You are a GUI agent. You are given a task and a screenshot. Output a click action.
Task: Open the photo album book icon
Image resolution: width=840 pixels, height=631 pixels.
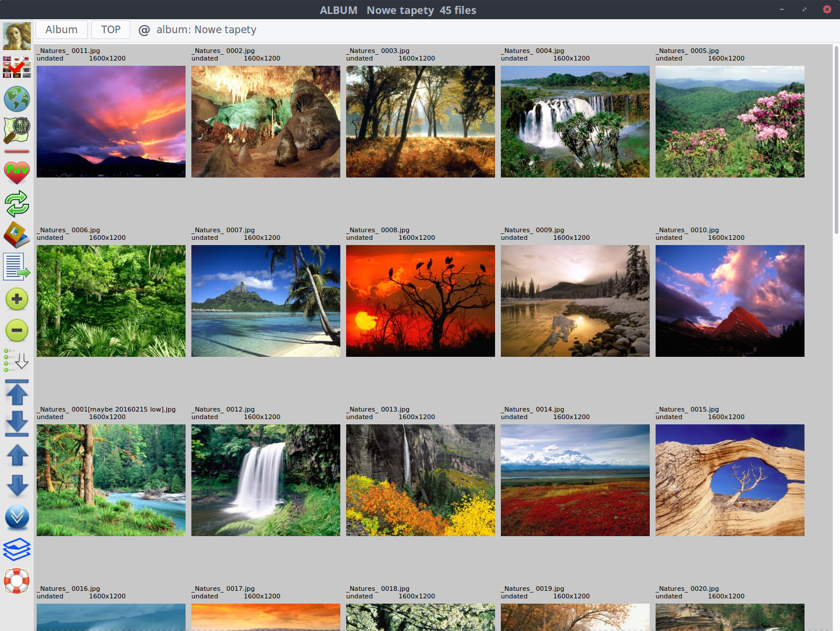(x=17, y=235)
